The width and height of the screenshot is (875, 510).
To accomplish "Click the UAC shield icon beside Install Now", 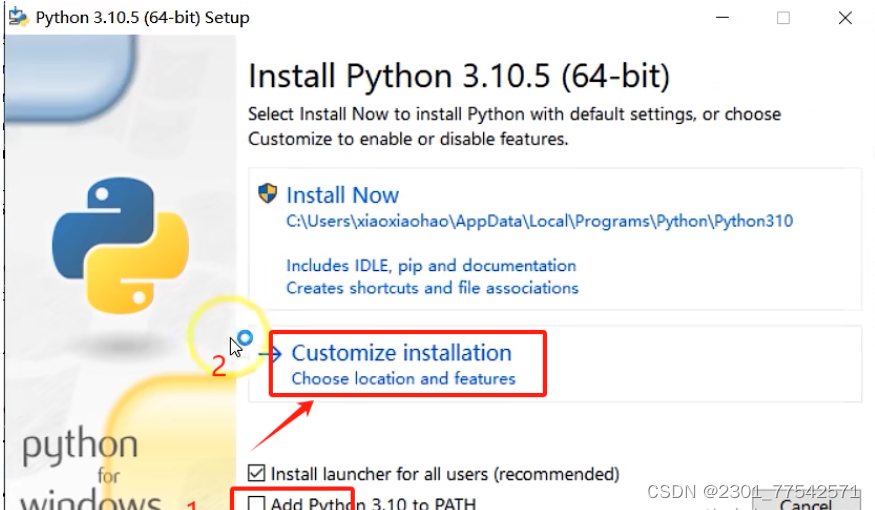I will (268, 193).
